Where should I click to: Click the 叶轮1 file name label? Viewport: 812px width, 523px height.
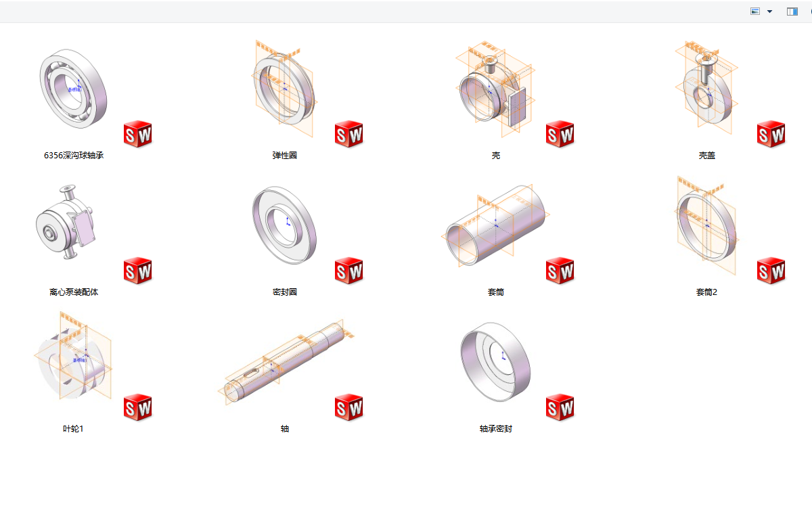pyautogui.click(x=74, y=429)
